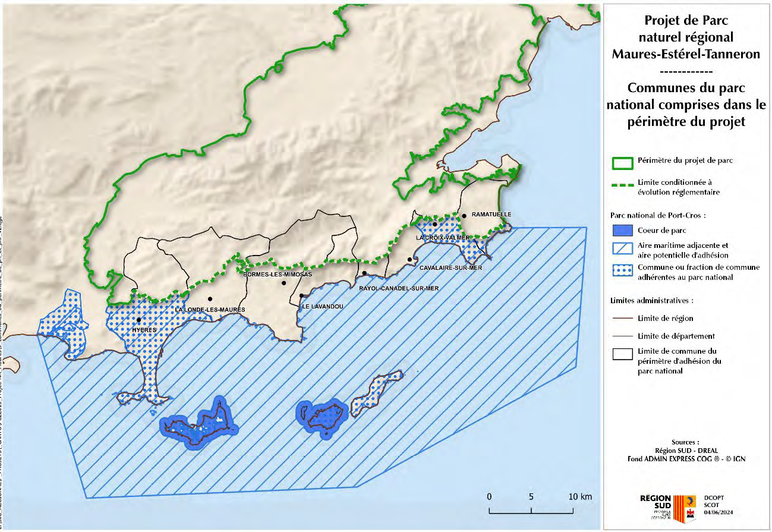This screenshot has height=532, width=772.
Task: Click the Le Lavandou city marker dot
Action: tap(301, 295)
